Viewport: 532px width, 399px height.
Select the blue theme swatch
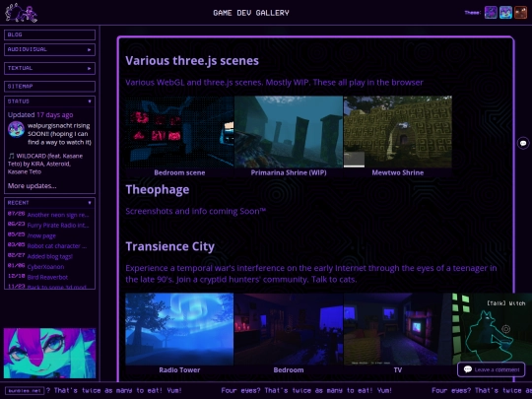tap(505, 13)
